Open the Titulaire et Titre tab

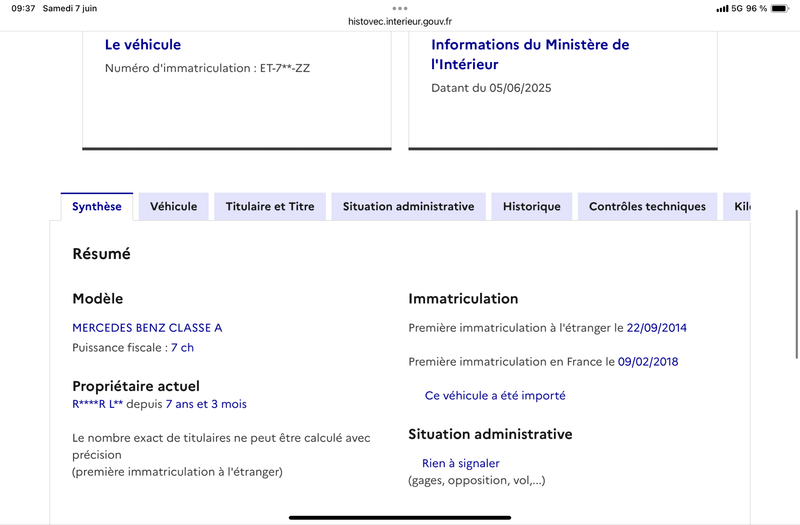click(270, 207)
